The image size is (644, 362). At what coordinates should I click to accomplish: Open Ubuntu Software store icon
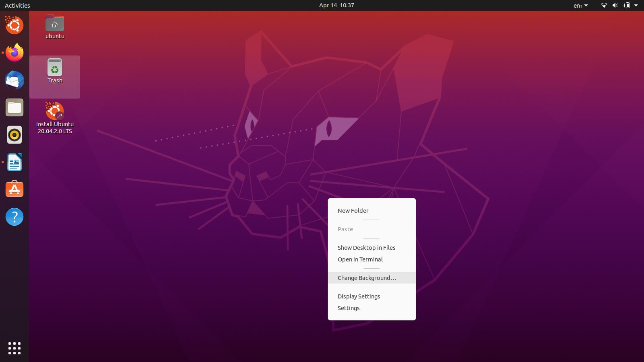(x=14, y=189)
